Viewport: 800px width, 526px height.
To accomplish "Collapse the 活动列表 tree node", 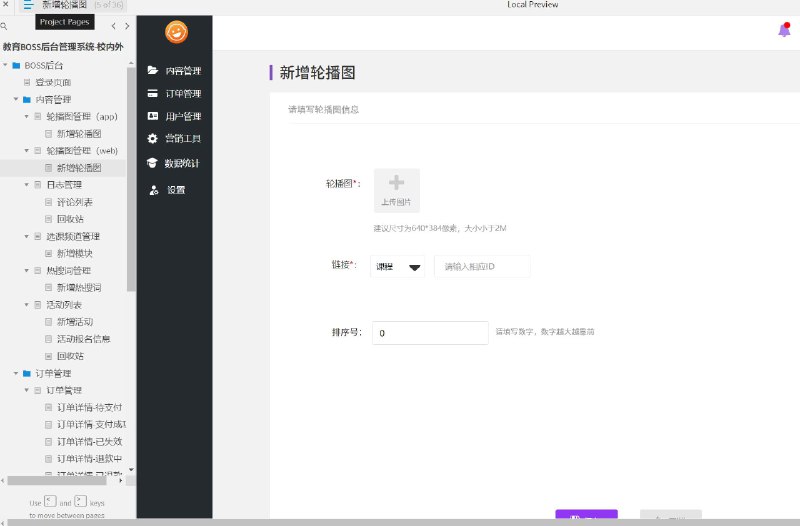I will point(27,305).
